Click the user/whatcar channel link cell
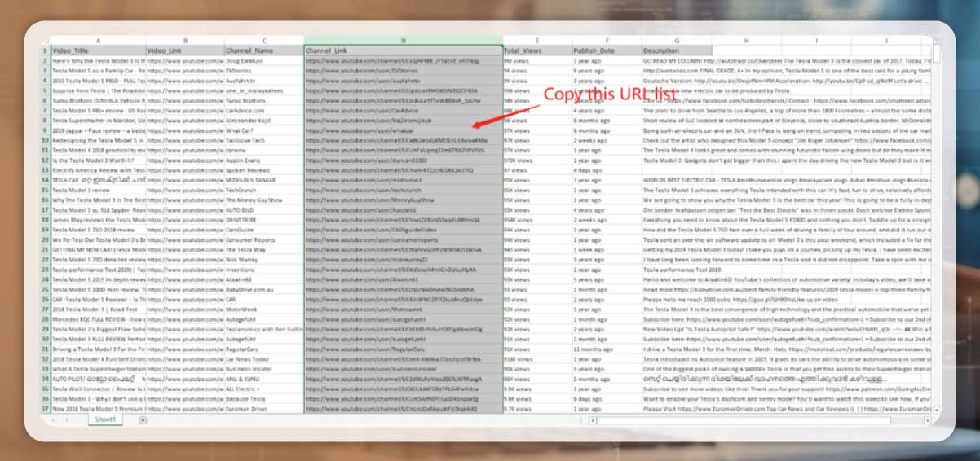Image resolution: width=980 pixels, height=461 pixels. 404,130
